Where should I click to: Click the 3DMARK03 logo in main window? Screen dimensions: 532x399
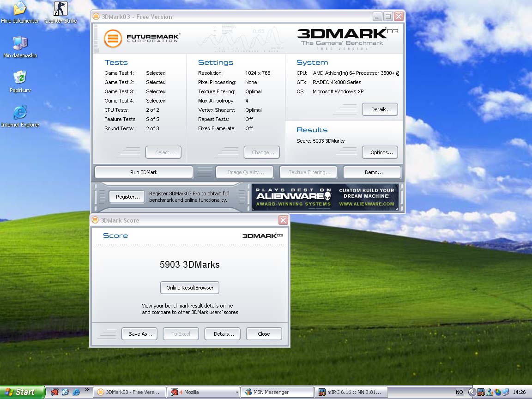(x=347, y=38)
